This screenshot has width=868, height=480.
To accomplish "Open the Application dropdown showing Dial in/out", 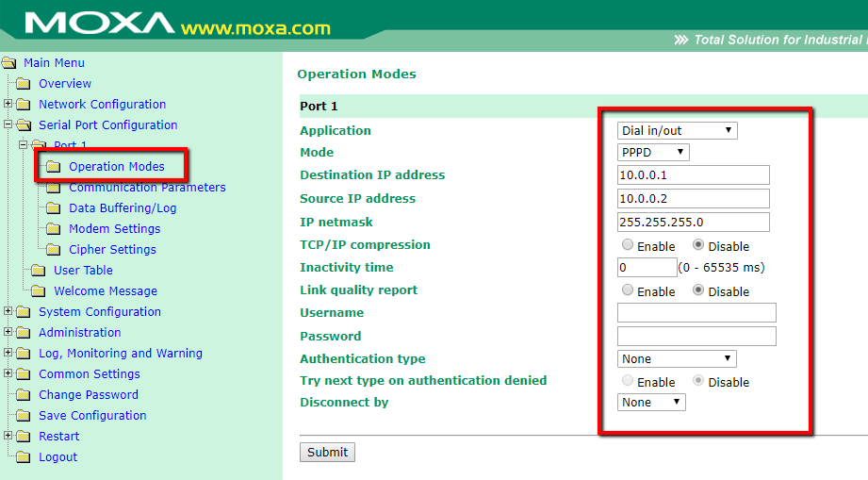I will [677, 131].
